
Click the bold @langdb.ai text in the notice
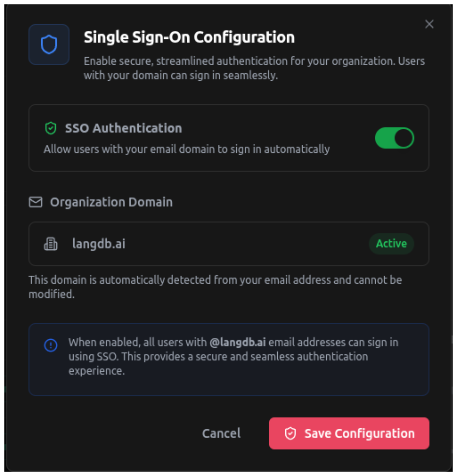tap(237, 342)
